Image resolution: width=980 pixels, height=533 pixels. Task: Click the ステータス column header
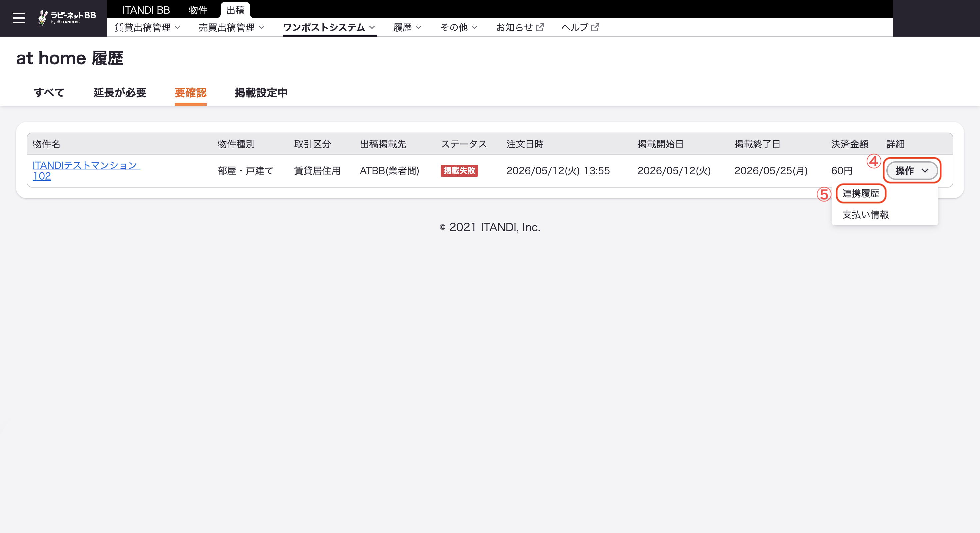click(464, 144)
